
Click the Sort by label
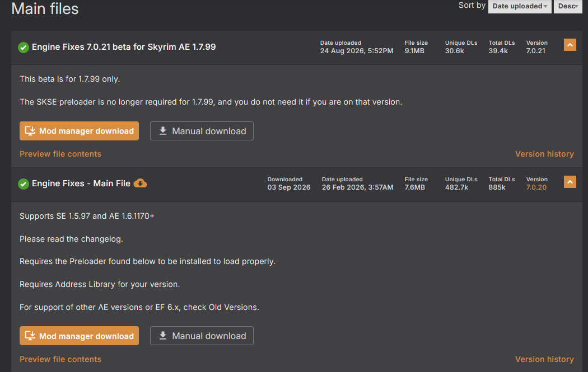click(472, 5)
